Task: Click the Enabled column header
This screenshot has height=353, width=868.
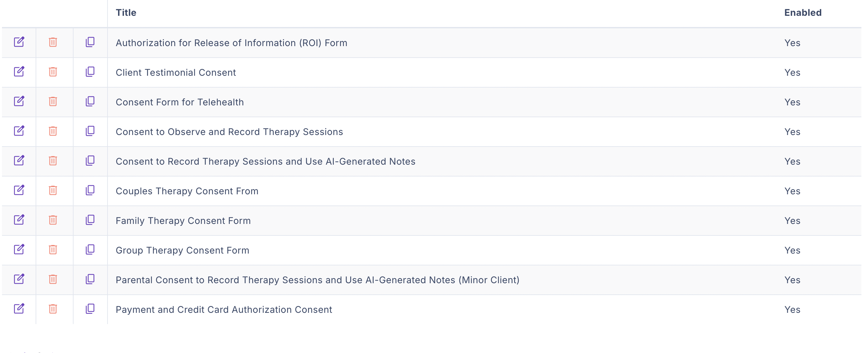Action: 803,13
